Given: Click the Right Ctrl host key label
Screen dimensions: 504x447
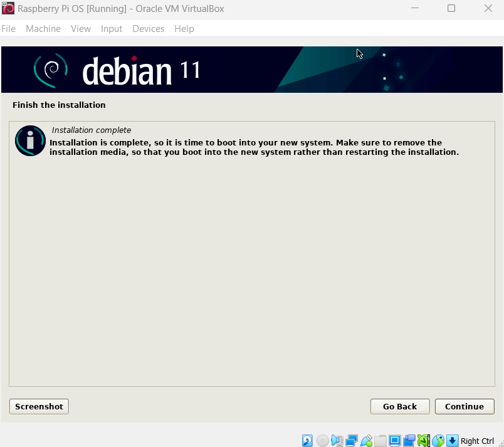Looking at the screenshot, I should click(x=478, y=441).
